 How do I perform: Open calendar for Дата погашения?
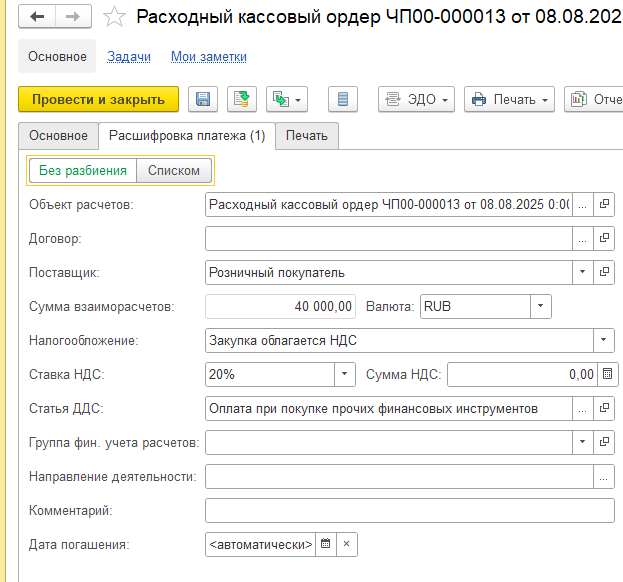[x=326, y=544]
